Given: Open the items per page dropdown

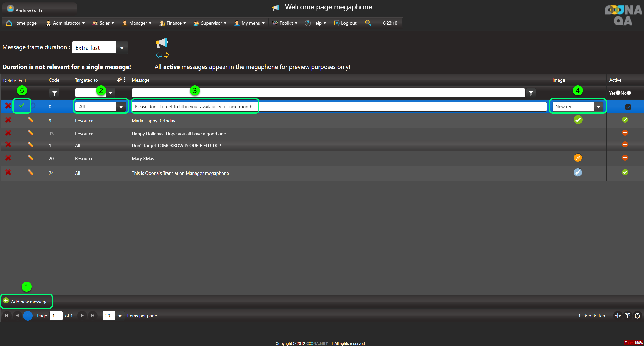Looking at the screenshot, I should [x=120, y=316].
